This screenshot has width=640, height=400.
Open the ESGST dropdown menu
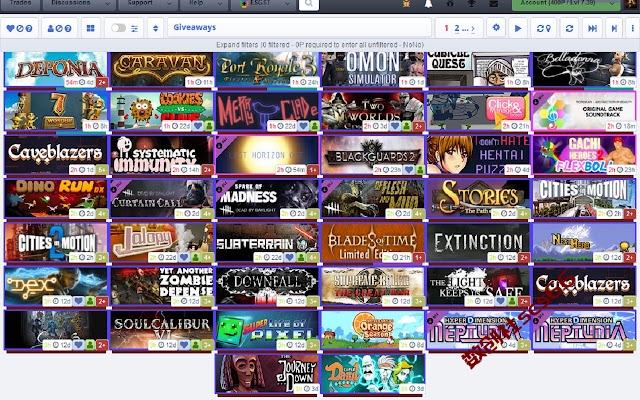262,4
